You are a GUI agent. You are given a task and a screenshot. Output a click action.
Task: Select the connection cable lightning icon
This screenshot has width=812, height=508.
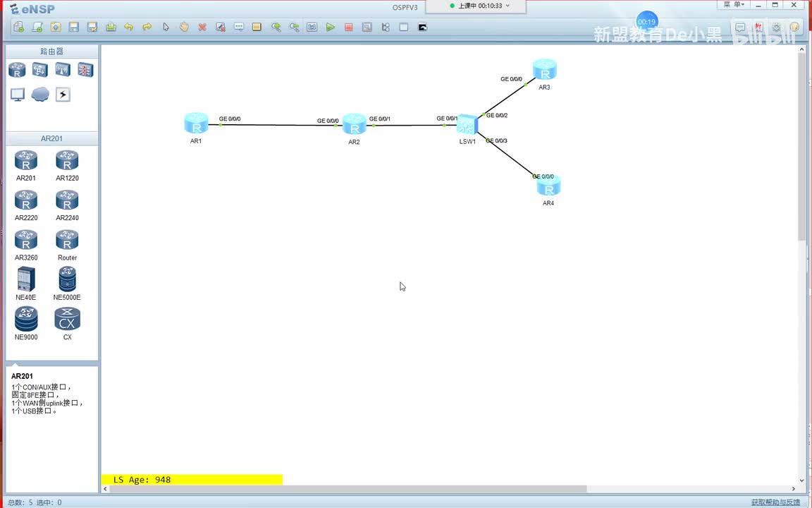click(x=63, y=95)
